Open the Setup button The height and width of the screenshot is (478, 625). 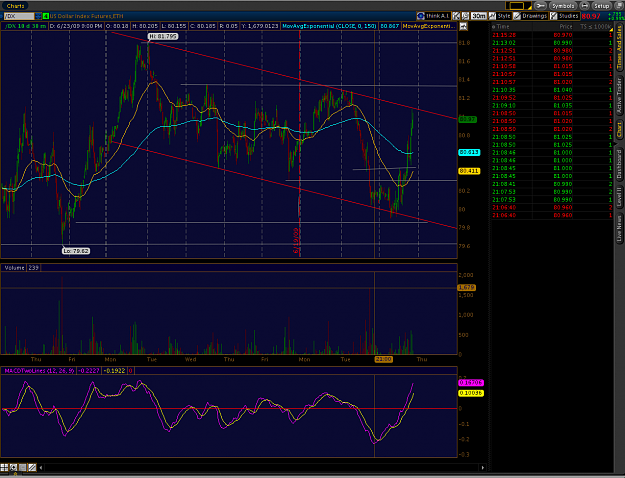click(x=601, y=6)
